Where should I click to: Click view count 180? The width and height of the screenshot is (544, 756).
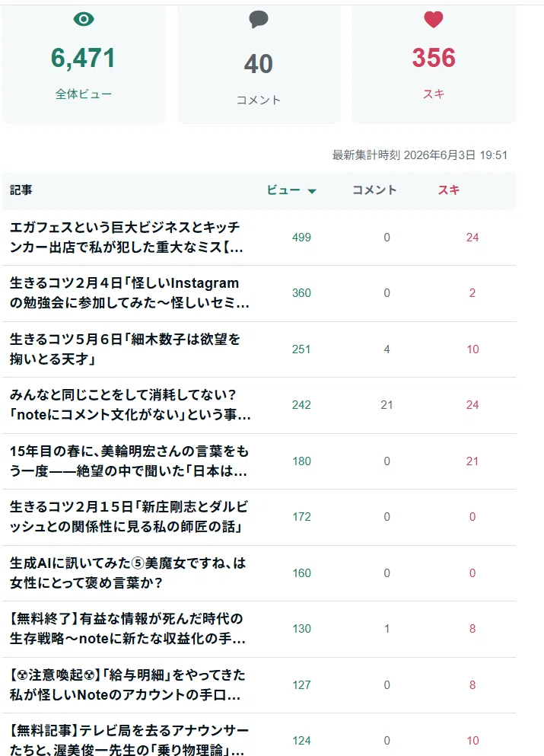click(301, 461)
